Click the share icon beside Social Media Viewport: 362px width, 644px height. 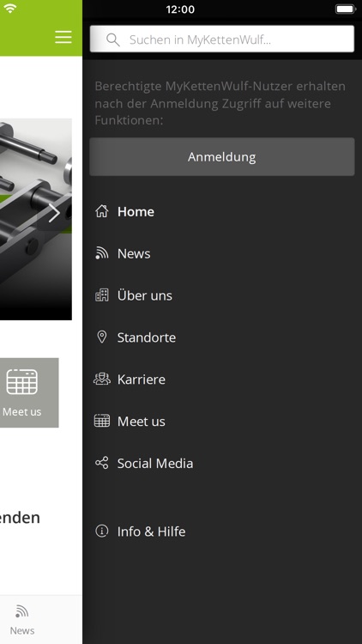[102, 463]
